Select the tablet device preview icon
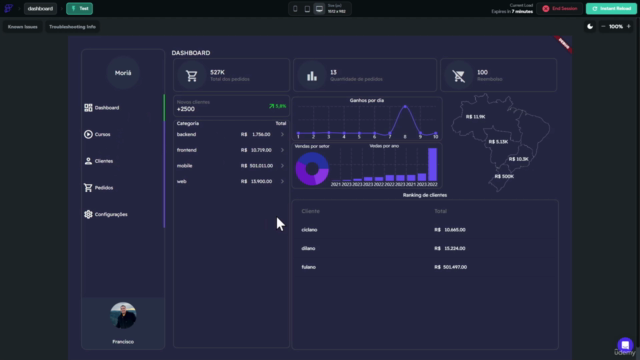This screenshot has height=360, width=640. click(x=307, y=9)
